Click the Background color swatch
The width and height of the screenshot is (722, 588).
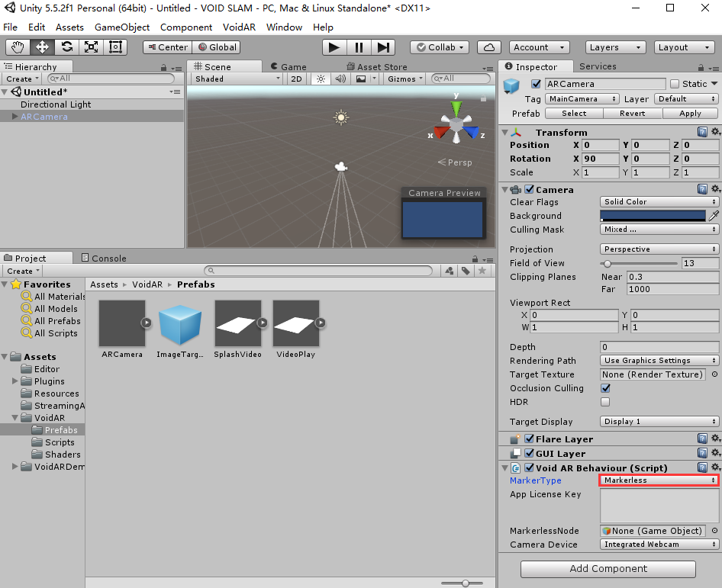coord(653,215)
